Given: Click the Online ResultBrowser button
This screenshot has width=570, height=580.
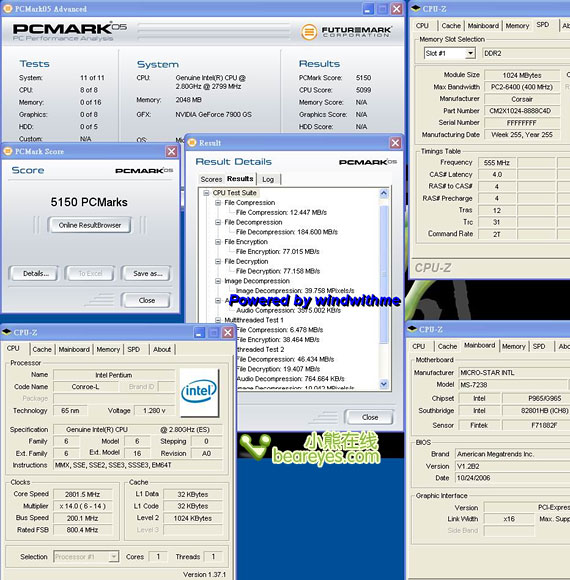Looking at the screenshot, I should coord(90,225).
